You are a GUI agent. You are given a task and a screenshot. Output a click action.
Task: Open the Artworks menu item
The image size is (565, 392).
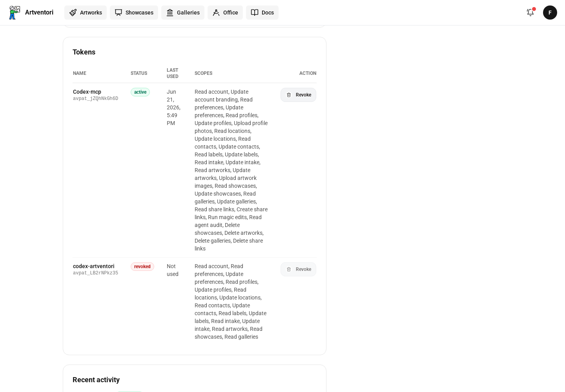[86, 13]
